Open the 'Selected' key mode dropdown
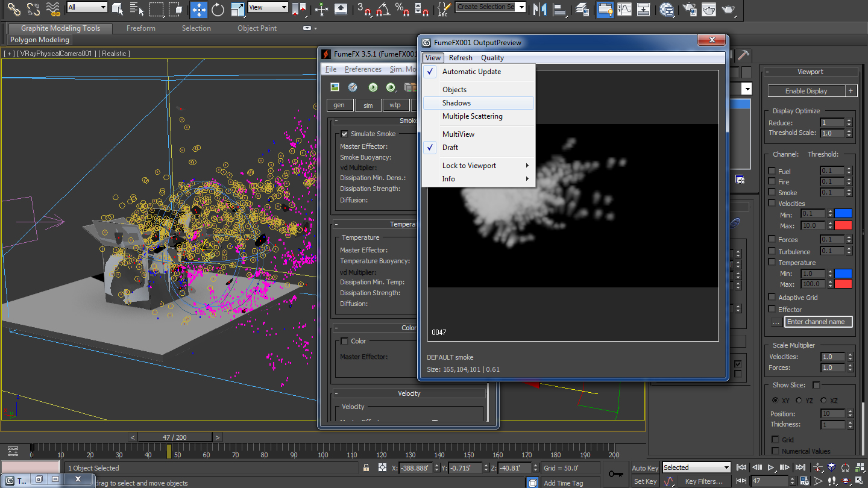Viewport: 868px width, 488px height. pos(696,468)
